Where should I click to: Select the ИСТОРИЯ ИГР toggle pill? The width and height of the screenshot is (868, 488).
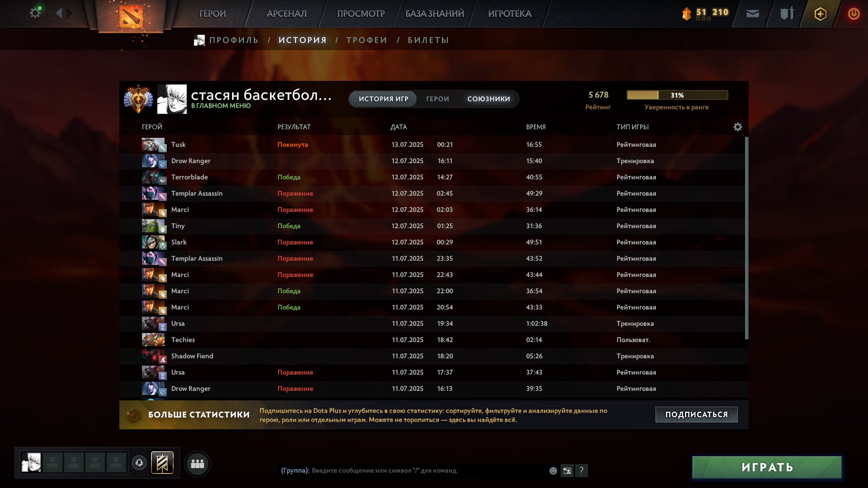click(383, 99)
